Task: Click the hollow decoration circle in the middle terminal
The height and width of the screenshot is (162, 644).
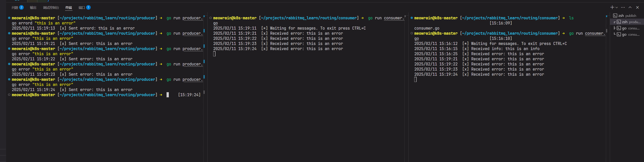Action: tap(211, 18)
